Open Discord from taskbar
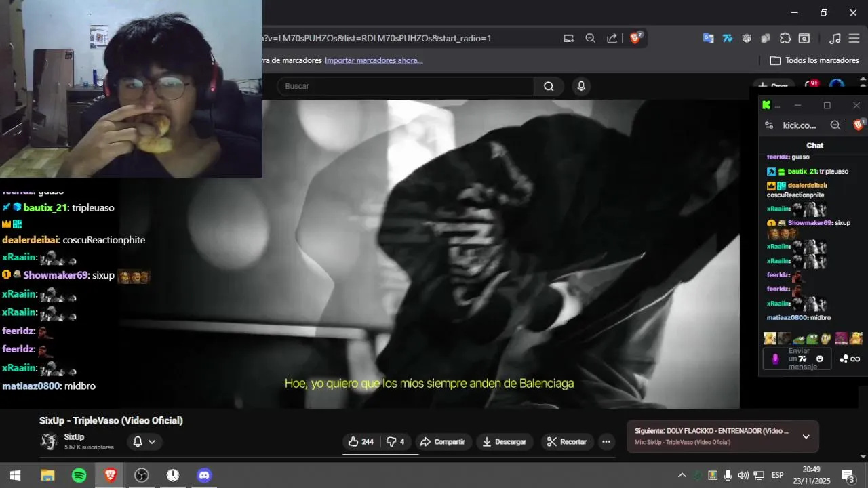Image resolution: width=868 pixels, height=488 pixels. pos(204,475)
